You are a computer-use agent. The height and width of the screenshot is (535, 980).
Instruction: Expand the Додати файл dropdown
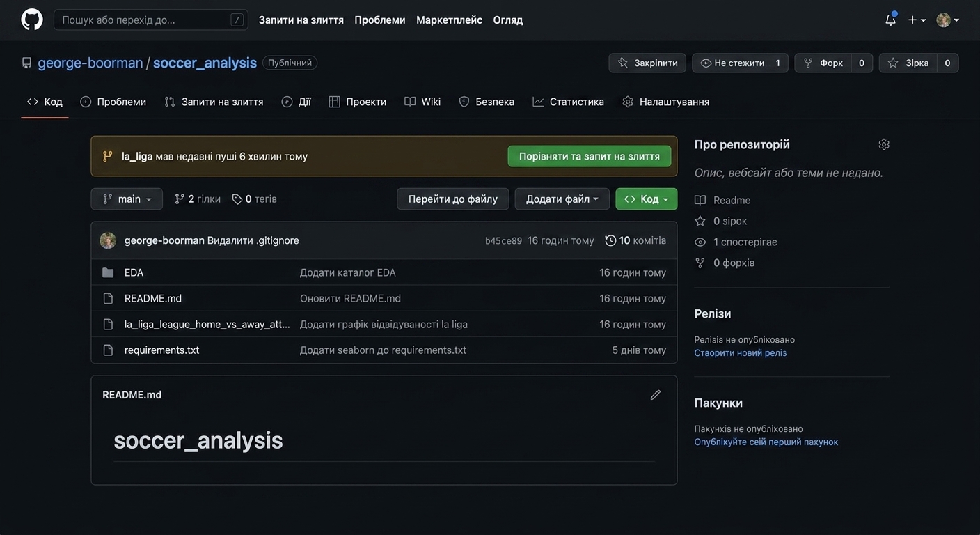pyautogui.click(x=562, y=199)
